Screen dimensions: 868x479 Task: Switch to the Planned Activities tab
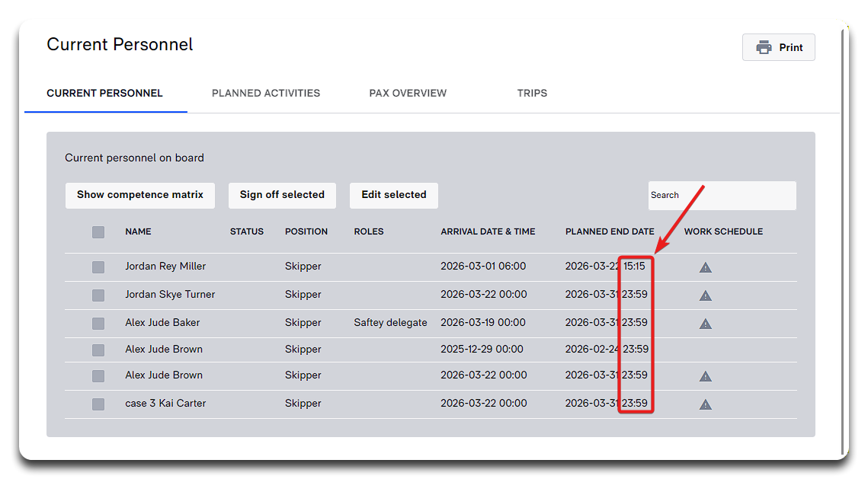[x=266, y=93]
